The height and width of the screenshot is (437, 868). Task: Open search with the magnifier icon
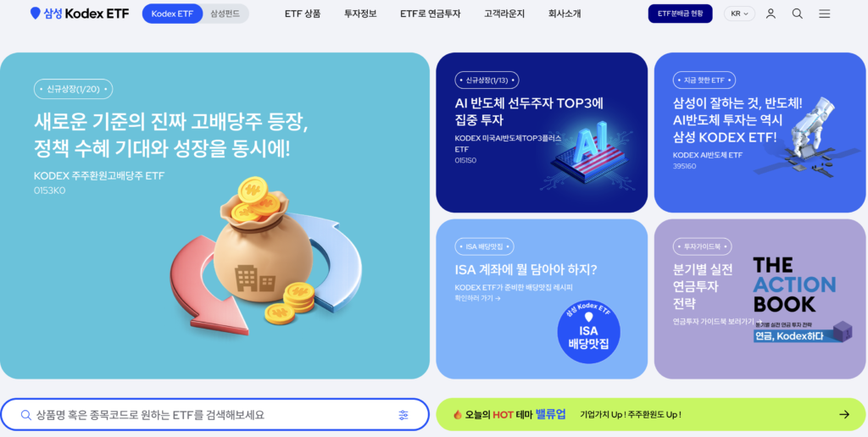tap(797, 14)
